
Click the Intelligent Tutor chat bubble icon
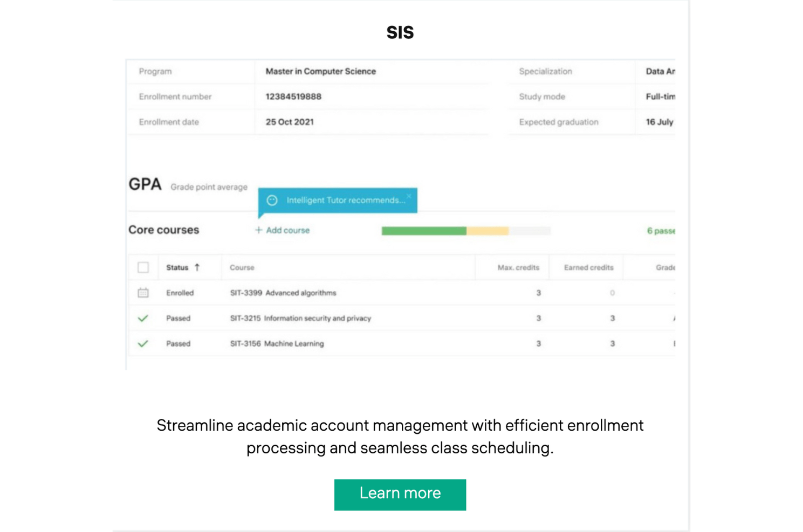point(272,201)
